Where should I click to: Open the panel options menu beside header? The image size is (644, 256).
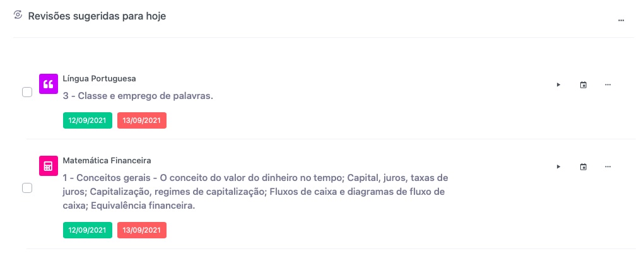click(x=621, y=20)
